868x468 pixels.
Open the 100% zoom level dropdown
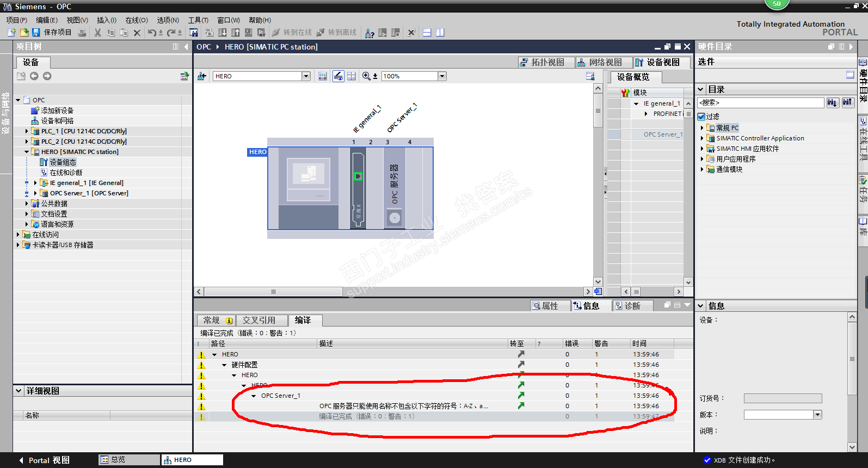[x=442, y=76]
